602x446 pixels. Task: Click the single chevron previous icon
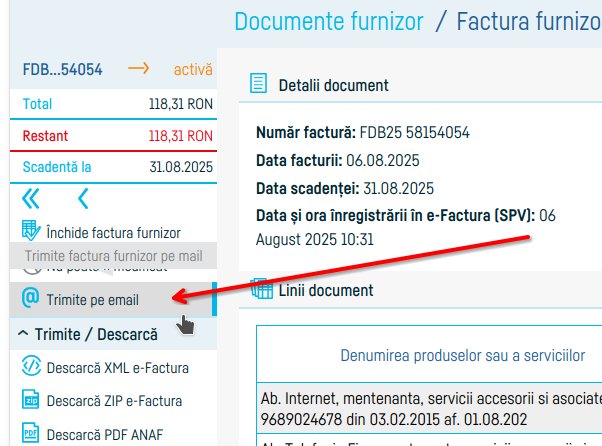(83, 198)
